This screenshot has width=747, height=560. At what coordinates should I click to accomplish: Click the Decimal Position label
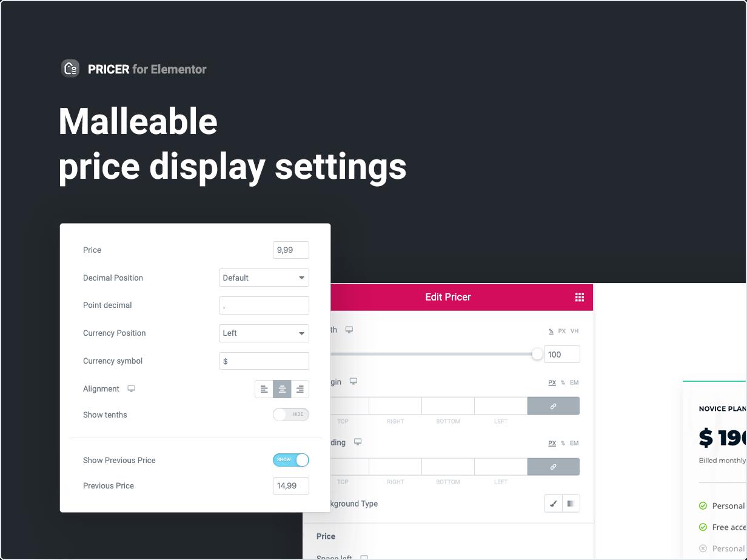click(x=113, y=278)
